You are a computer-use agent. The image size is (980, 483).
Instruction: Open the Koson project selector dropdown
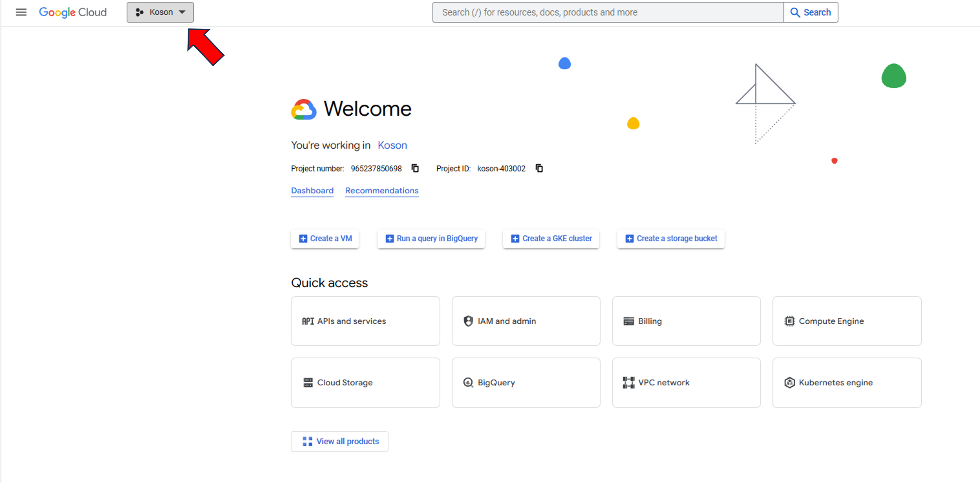[x=160, y=12]
